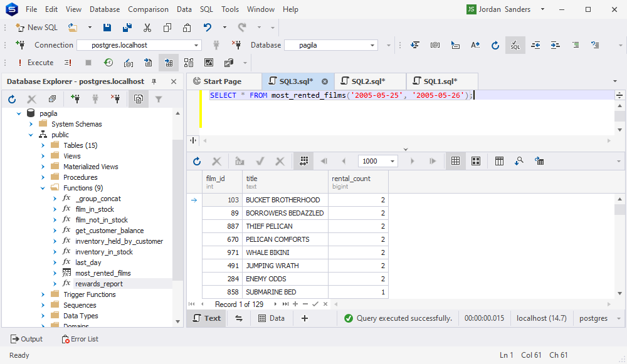The width and height of the screenshot is (627, 364).
Task: Open the Connection dropdown
Action: click(196, 45)
